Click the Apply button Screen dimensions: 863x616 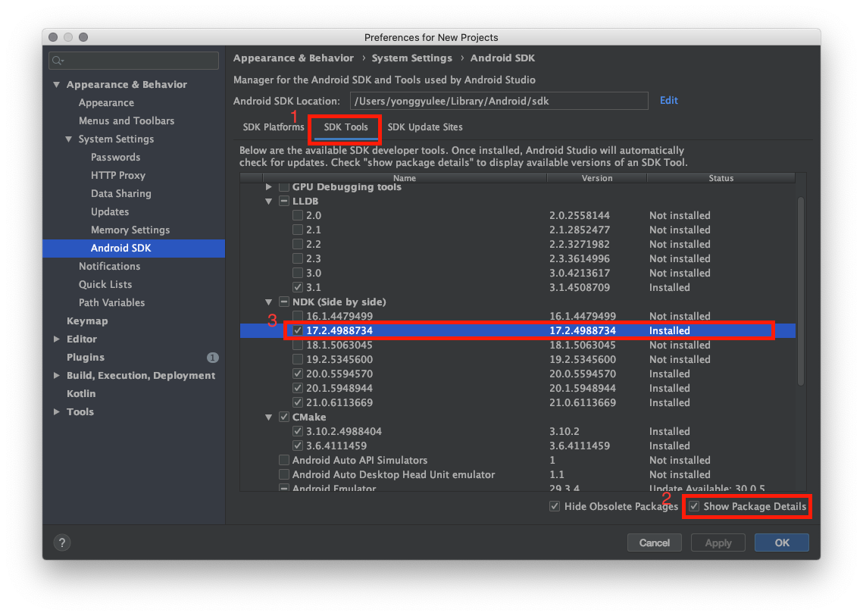pyautogui.click(x=718, y=543)
